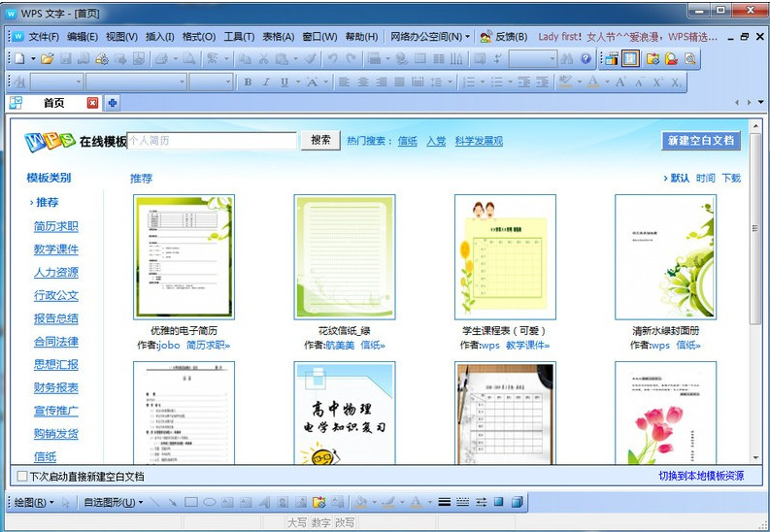The width and height of the screenshot is (770, 532).
Task: Click the blue plus new tab icon
Action: (x=113, y=103)
